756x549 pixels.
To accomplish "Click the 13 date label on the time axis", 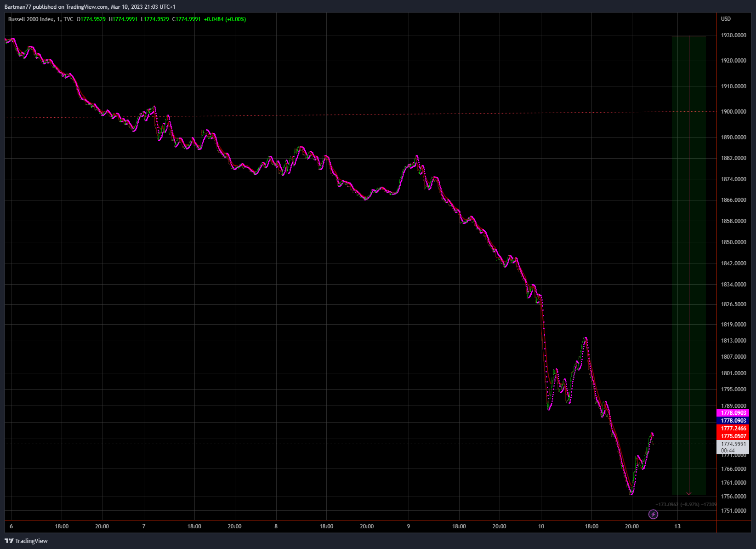I will click(677, 526).
